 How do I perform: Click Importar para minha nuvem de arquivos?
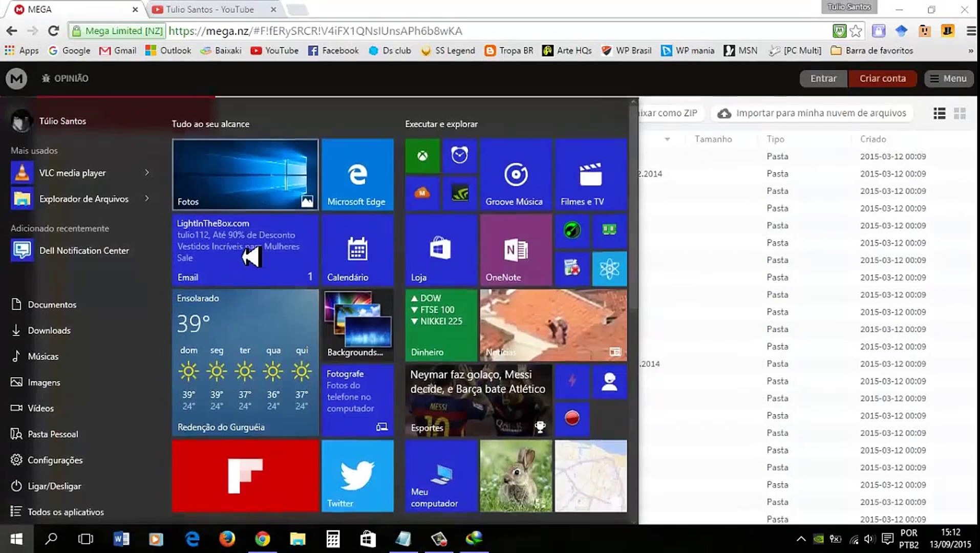click(x=812, y=113)
